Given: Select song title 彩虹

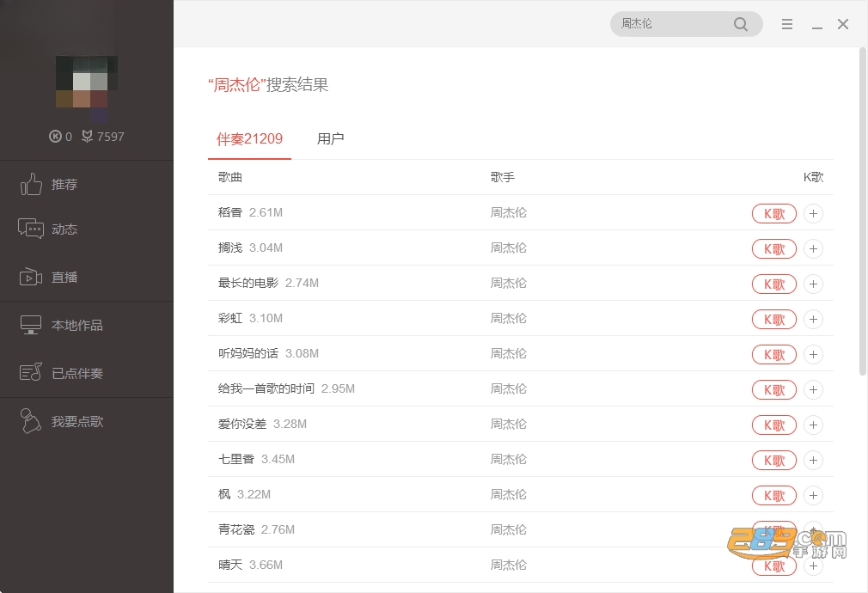Looking at the screenshot, I should 230,318.
